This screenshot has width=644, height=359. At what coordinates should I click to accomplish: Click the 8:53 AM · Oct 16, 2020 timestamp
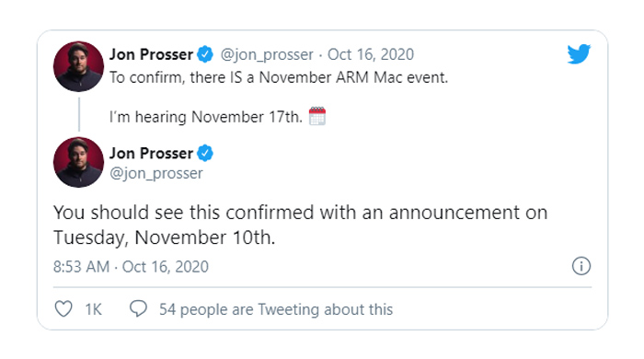[x=131, y=267]
